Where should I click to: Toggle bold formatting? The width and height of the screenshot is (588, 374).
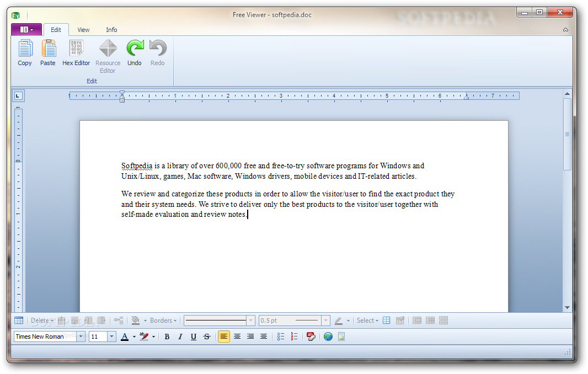(x=167, y=336)
